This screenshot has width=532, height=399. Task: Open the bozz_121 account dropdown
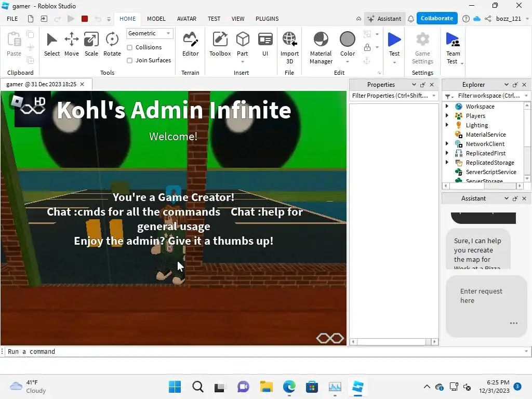(x=527, y=19)
